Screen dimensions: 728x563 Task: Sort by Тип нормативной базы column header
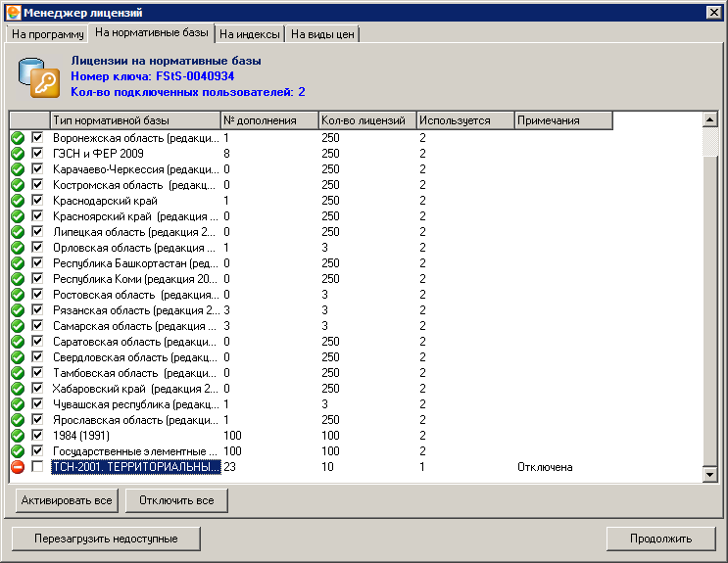[134, 120]
